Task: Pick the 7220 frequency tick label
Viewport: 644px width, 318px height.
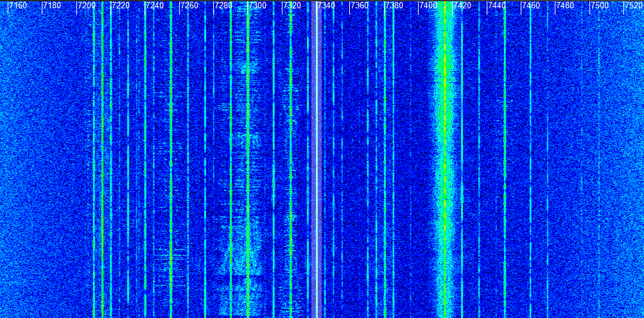Action: pyautogui.click(x=120, y=6)
